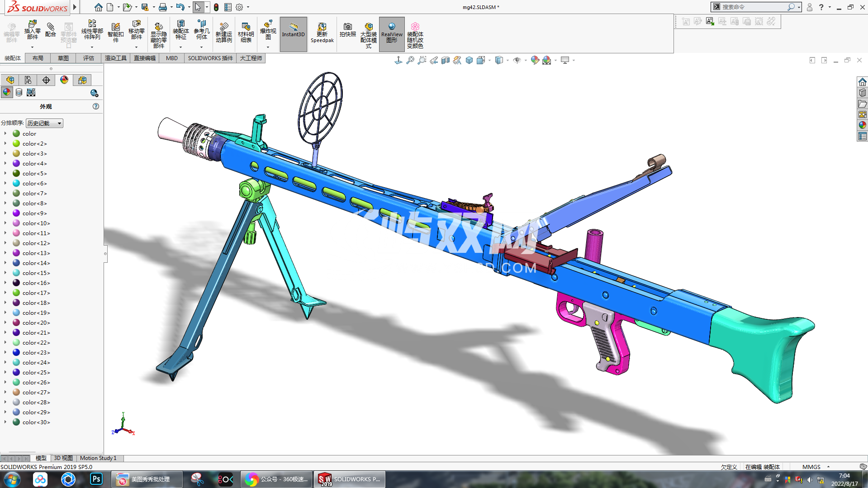Open the 爆炸视图 dropdown arrow
868x488 pixels.
pyautogui.click(x=268, y=47)
